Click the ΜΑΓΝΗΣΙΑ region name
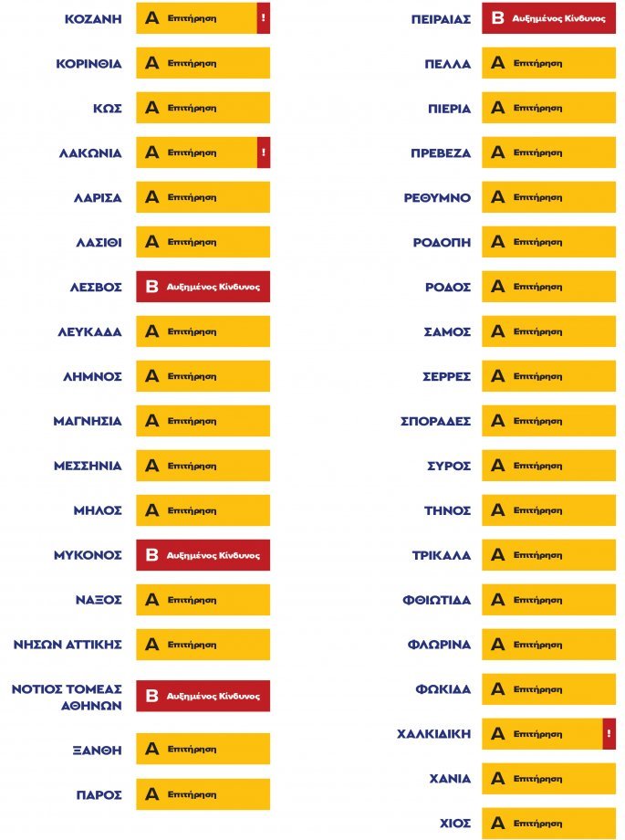625x840 pixels. (88, 421)
